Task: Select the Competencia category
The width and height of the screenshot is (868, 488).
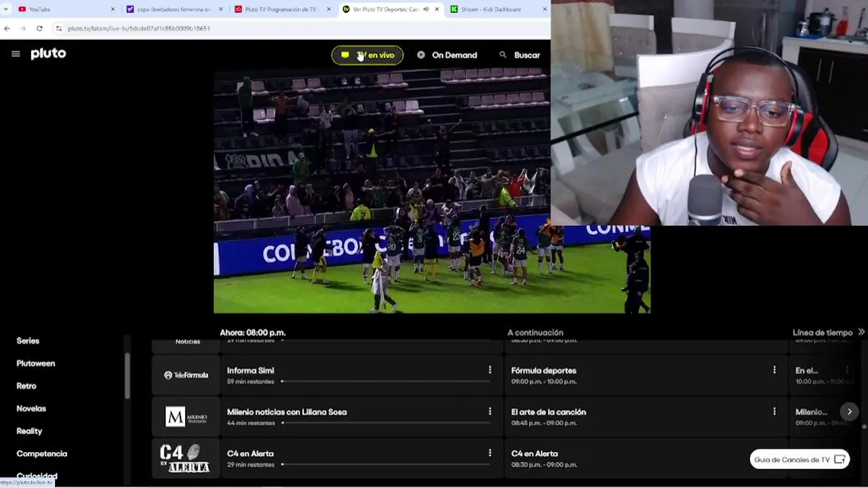Action: [x=42, y=453]
